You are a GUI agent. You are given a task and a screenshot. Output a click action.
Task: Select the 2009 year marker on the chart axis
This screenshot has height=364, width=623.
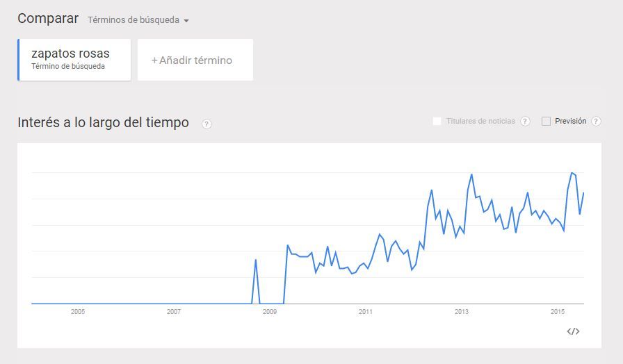click(270, 312)
